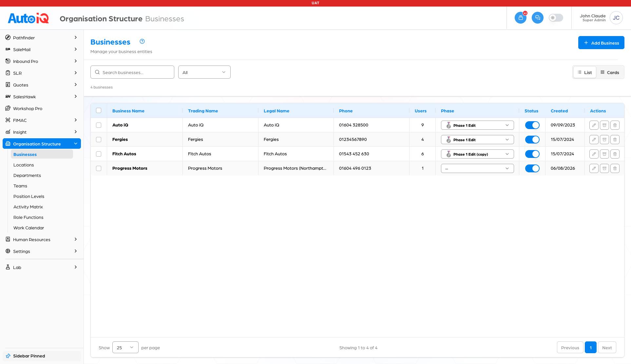Delete the Auto iQ business

pos(615,125)
